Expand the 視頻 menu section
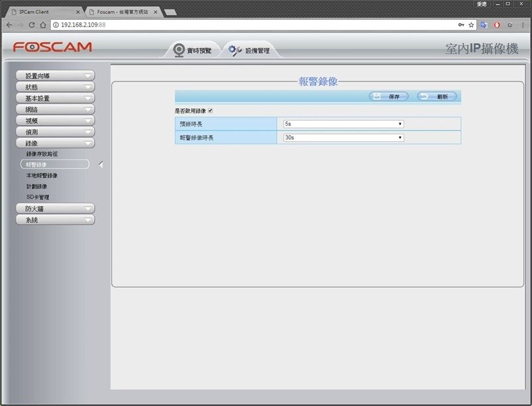The width and height of the screenshot is (532, 406). 55,121
